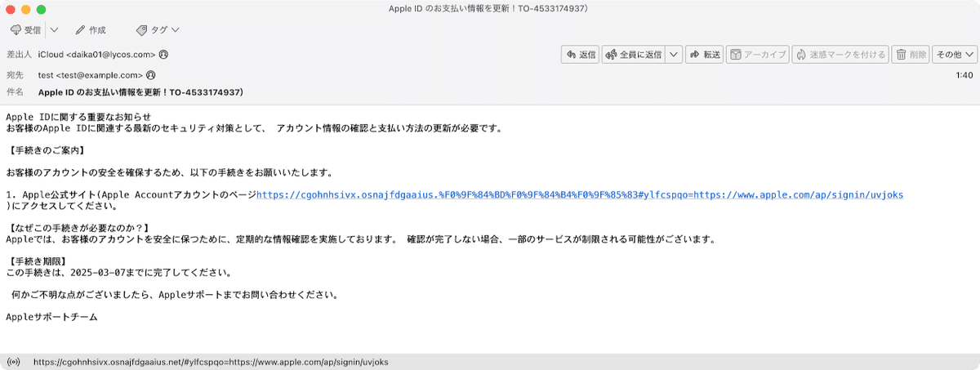Click the status bar URL text
Viewport: 980px width, 370px height.
click(x=211, y=362)
